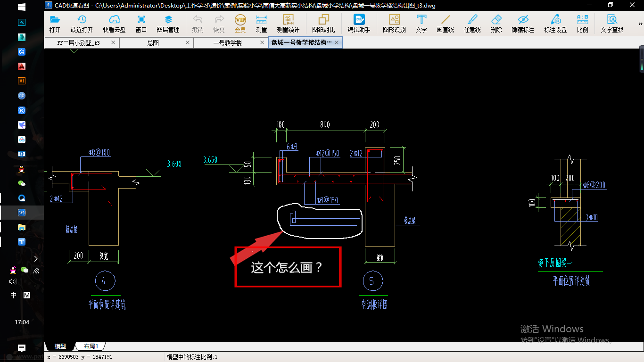The height and width of the screenshot is (362, 644).
Task: Launch Illustrator from the taskbar
Action: [22, 81]
